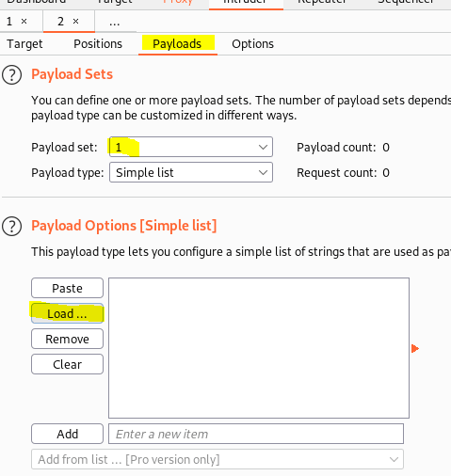
Task: Open new Intruder tab with ellipsis
Action: point(115,22)
